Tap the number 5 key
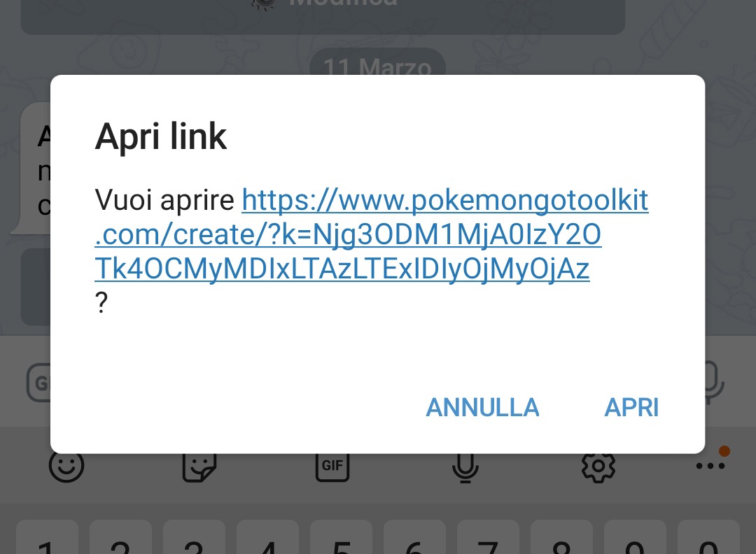756x554 pixels. click(x=342, y=537)
